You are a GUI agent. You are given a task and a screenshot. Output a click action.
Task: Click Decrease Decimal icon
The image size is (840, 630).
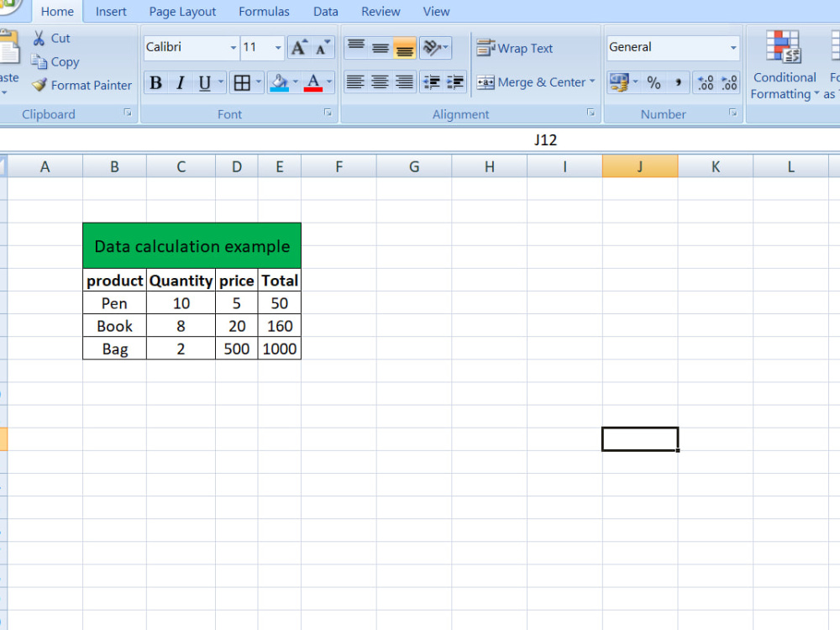(x=729, y=82)
